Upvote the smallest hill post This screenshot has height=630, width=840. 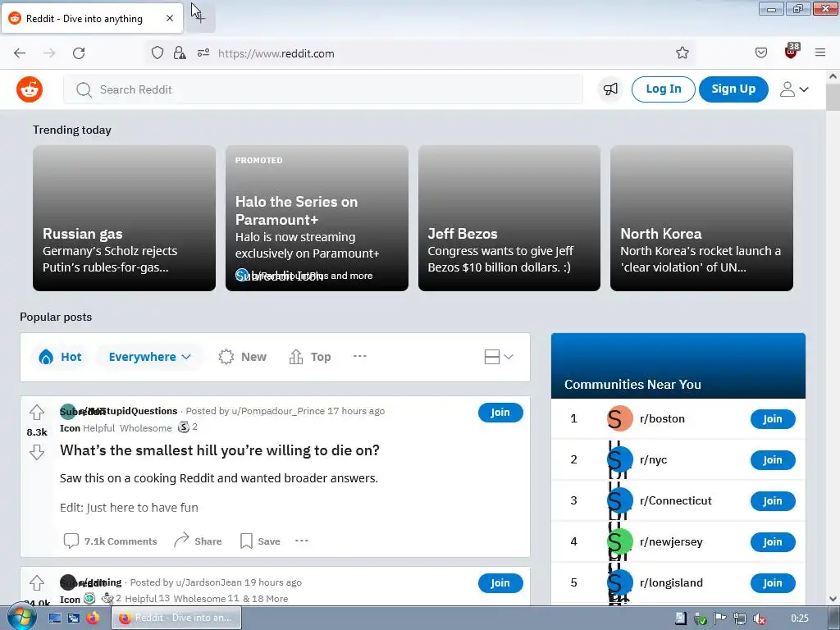tap(37, 413)
